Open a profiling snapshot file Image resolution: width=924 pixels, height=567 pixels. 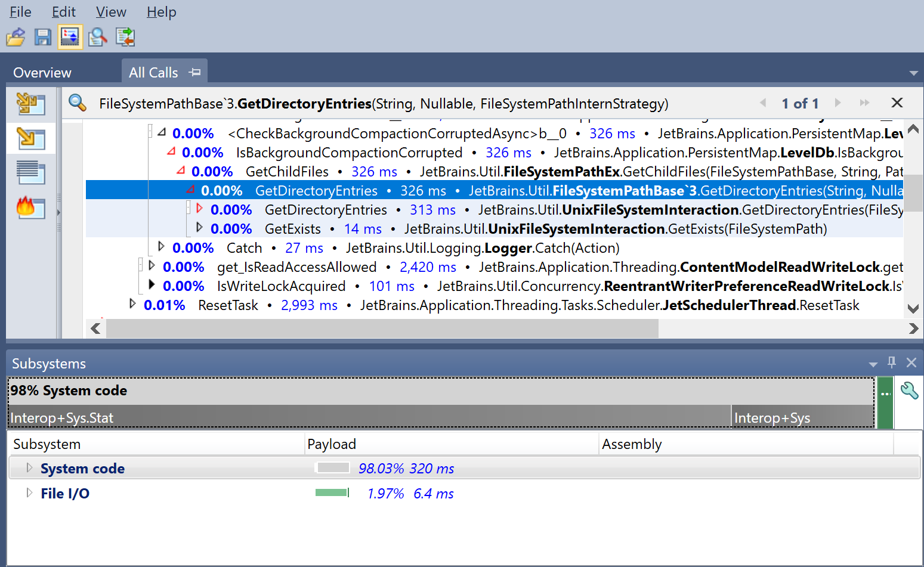click(x=16, y=36)
